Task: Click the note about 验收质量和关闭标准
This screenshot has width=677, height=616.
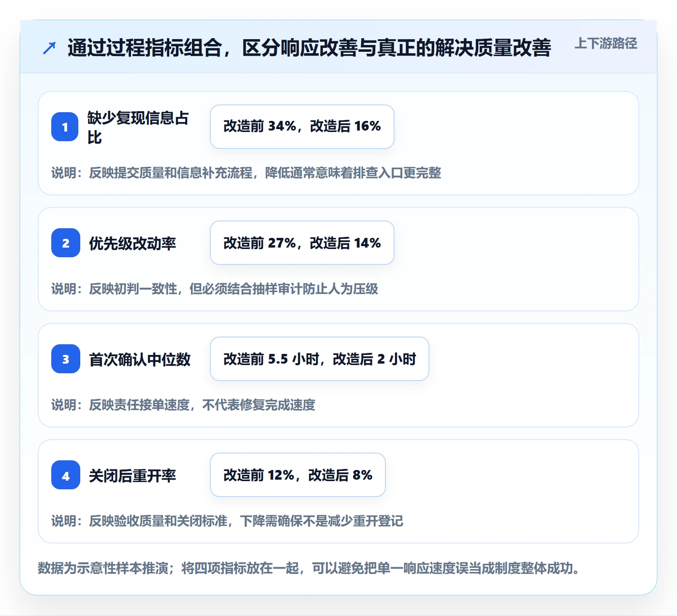Action: [227, 521]
